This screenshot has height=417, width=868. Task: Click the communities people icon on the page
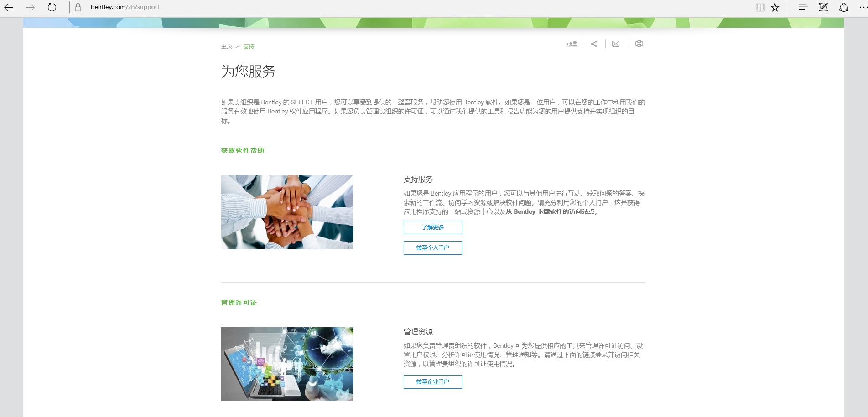572,44
